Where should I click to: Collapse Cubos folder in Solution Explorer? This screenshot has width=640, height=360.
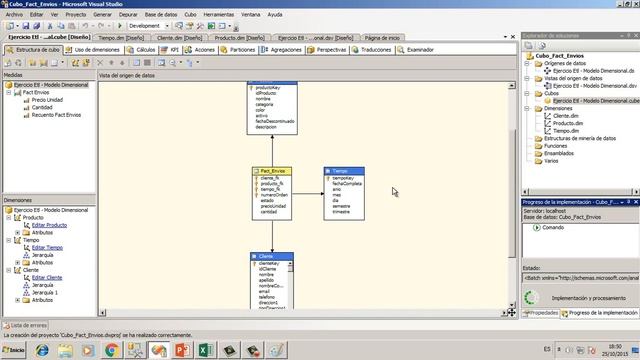click(527, 93)
